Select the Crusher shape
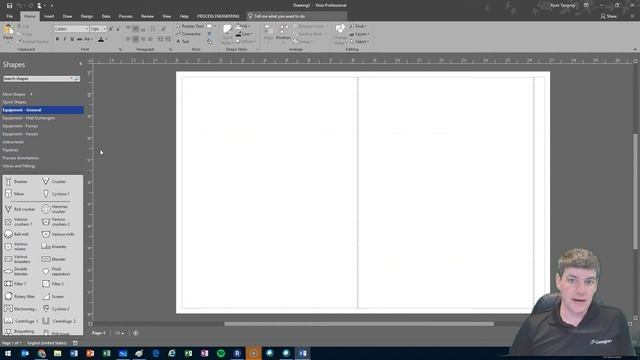The image size is (640, 360). (54, 182)
